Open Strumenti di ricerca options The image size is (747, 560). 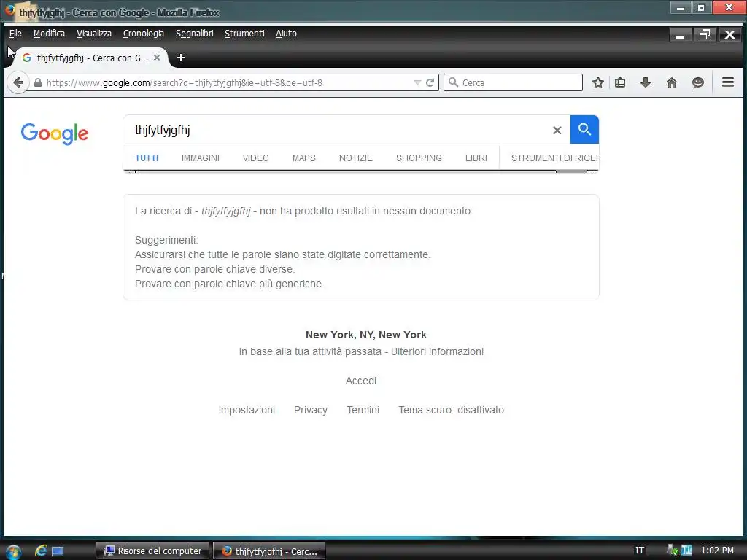click(555, 158)
